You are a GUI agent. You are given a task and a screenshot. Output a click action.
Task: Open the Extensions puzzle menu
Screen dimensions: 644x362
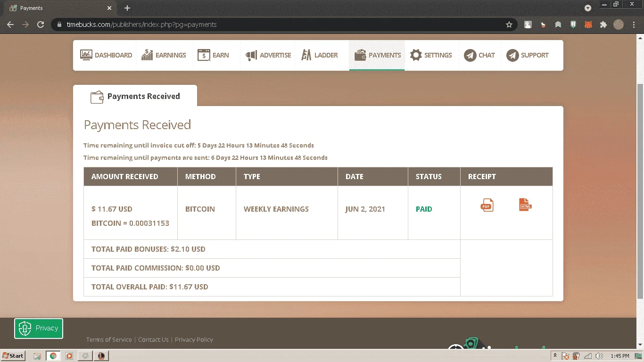(x=603, y=25)
